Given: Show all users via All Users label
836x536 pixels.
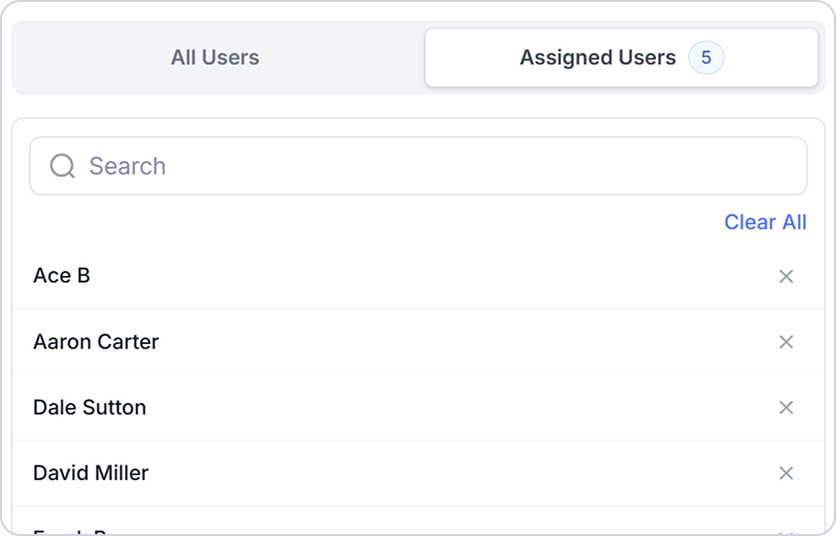Looking at the screenshot, I should pyautogui.click(x=215, y=58).
